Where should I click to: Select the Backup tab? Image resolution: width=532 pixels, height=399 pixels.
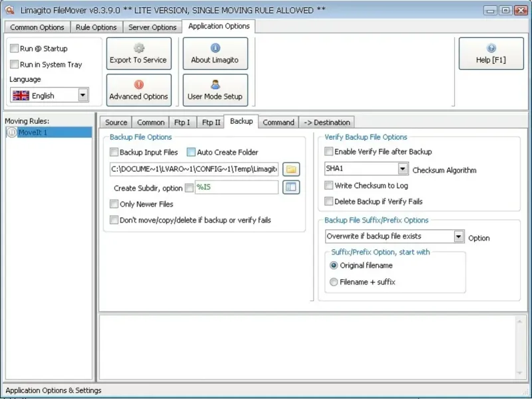pyautogui.click(x=241, y=121)
